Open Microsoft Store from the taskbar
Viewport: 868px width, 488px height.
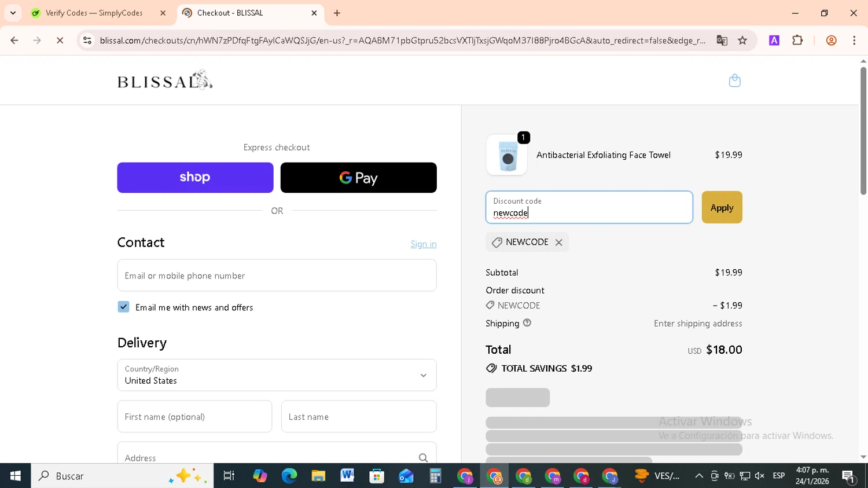tap(377, 476)
